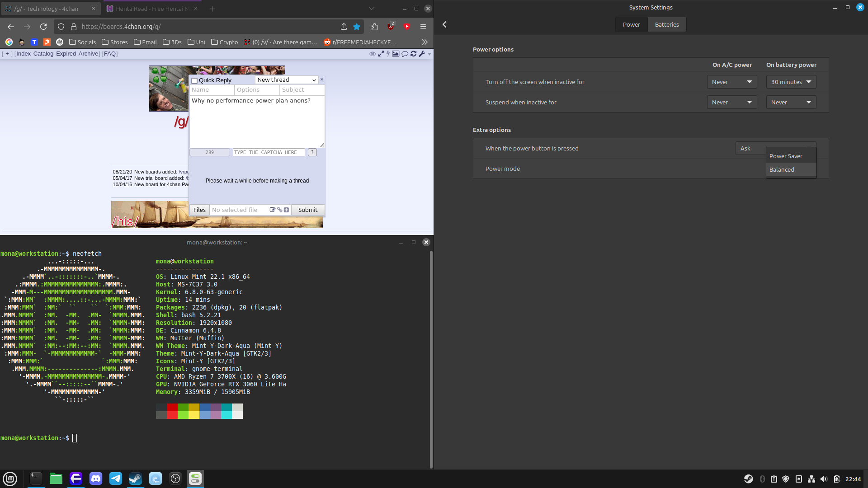
Task: Click the captcha help question mark button
Action: [312, 152]
